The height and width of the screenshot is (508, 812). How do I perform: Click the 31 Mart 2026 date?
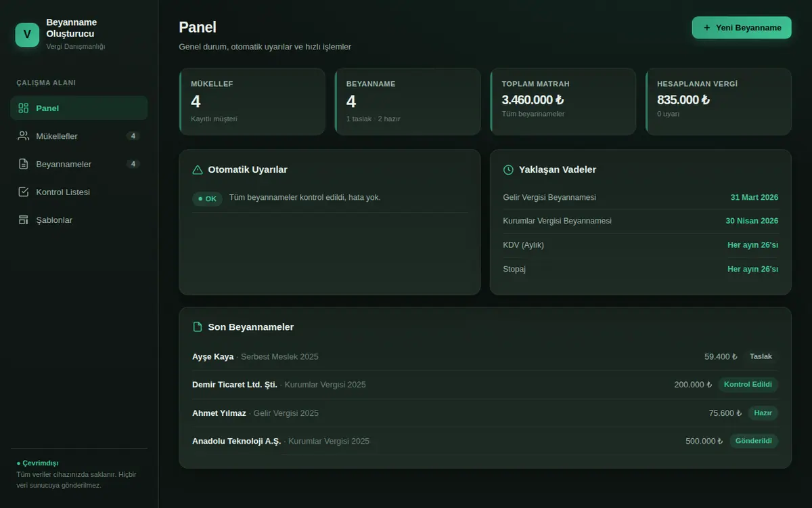point(754,197)
